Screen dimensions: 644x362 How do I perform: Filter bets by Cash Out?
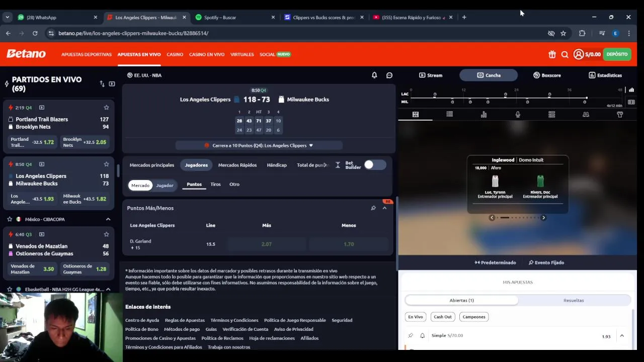click(443, 317)
